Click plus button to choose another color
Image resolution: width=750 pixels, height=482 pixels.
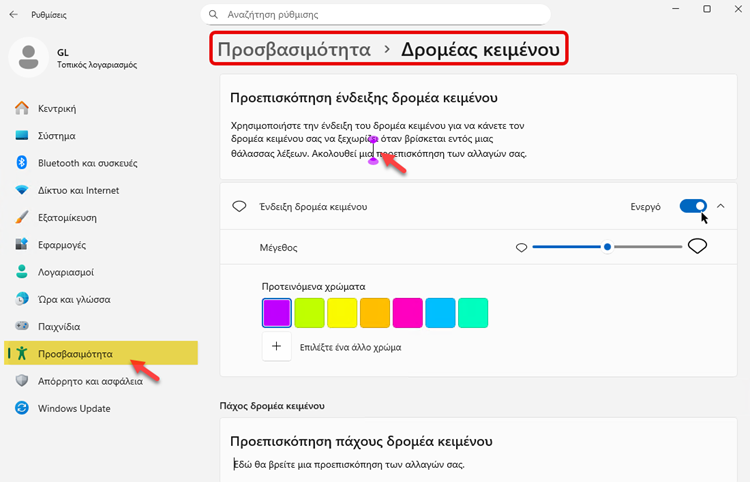coord(276,346)
